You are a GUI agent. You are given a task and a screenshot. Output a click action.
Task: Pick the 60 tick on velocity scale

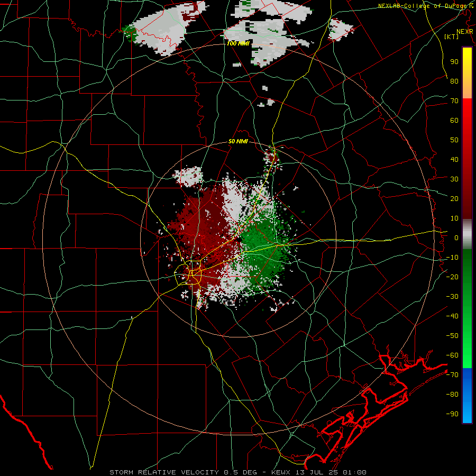click(x=454, y=120)
